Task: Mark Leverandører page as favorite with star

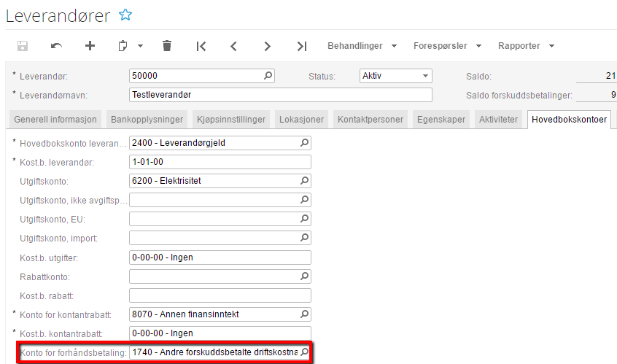Action: point(125,15)
